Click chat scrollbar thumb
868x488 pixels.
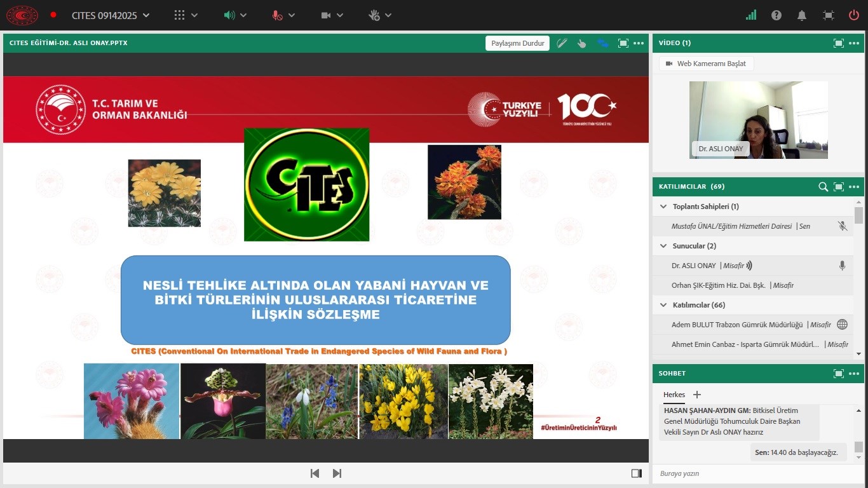point(858,447)
